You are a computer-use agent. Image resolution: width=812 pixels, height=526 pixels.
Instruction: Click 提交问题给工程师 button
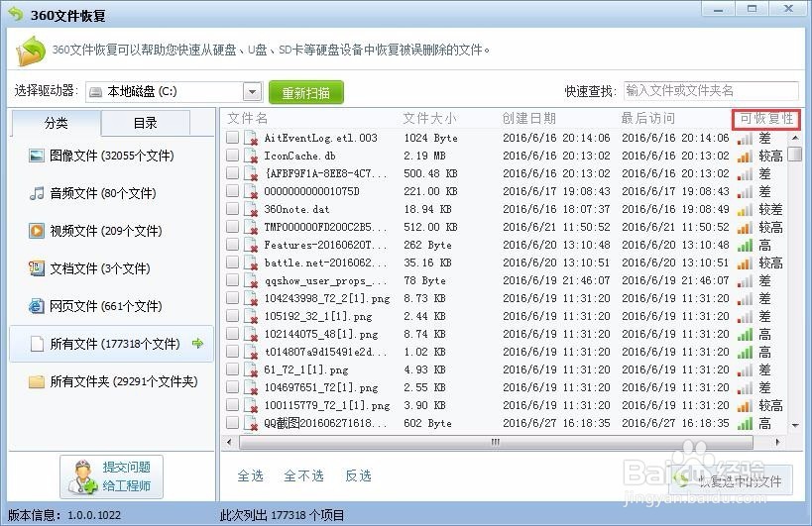point(111,476)
